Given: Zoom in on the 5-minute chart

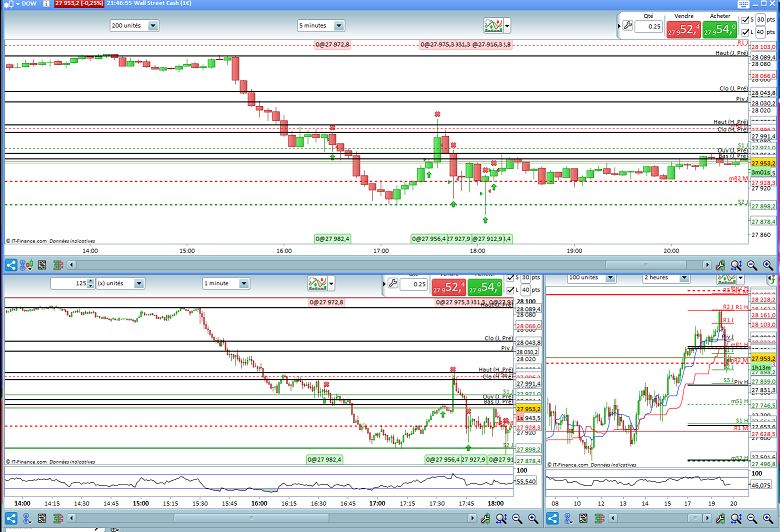Looking at the screenshot, I should tap(768, 265).
